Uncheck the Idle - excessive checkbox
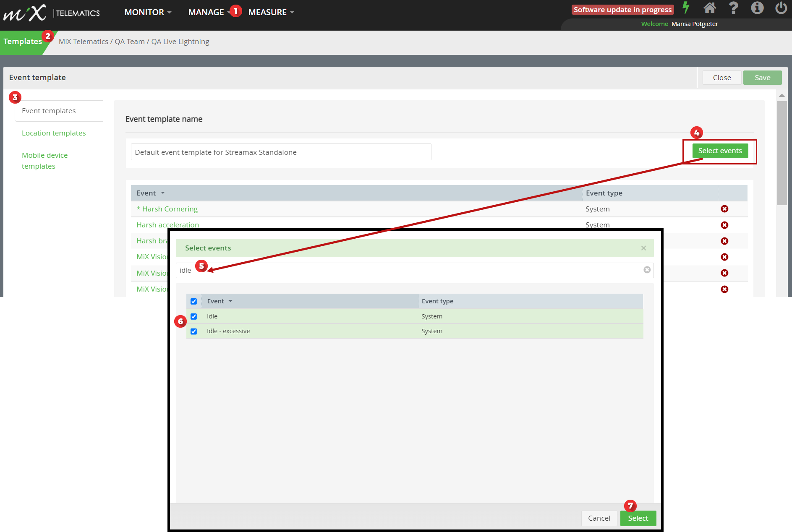Image resolution: width=792 pixels, height=532 pixels. (193, 331)
